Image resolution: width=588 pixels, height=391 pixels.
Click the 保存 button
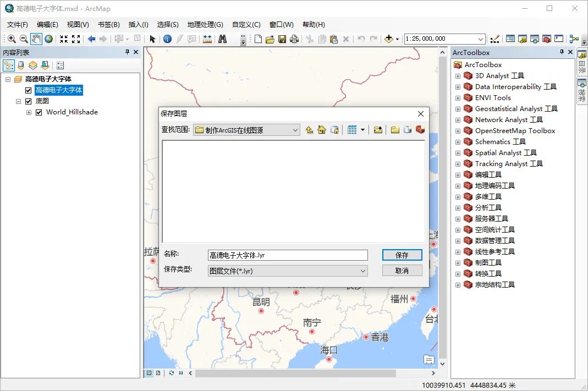(x=402, y=255)
